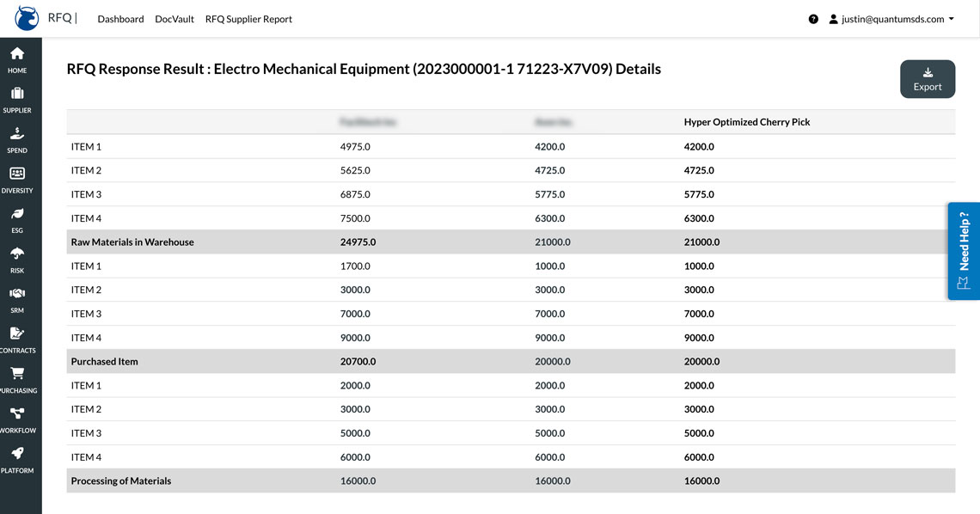Image resolution: width=980 pixels, height=514 pixels.
Task: Open the Platform rocket icon
Action: 17,454
